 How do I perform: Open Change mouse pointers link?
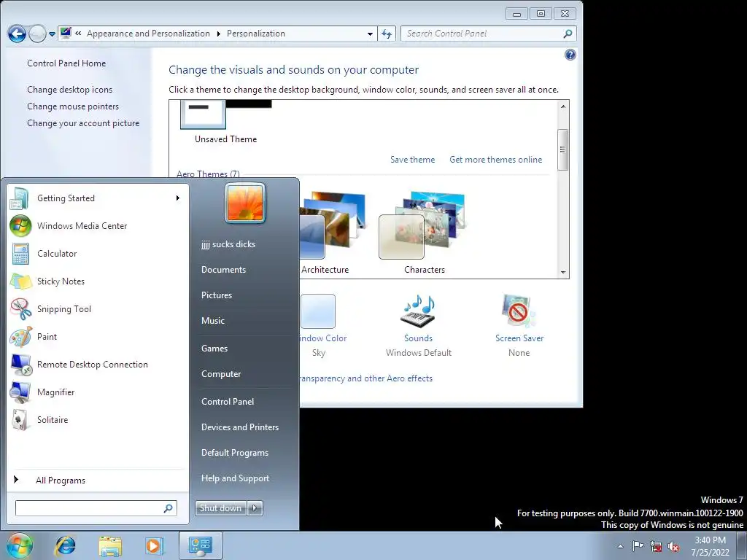[x=73, y=106]
